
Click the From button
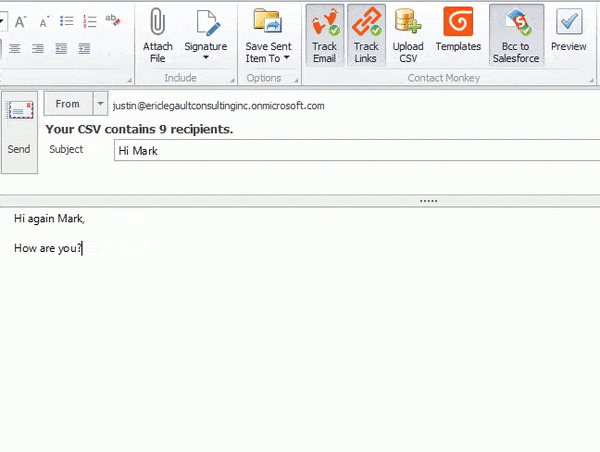tap(68, 104)
